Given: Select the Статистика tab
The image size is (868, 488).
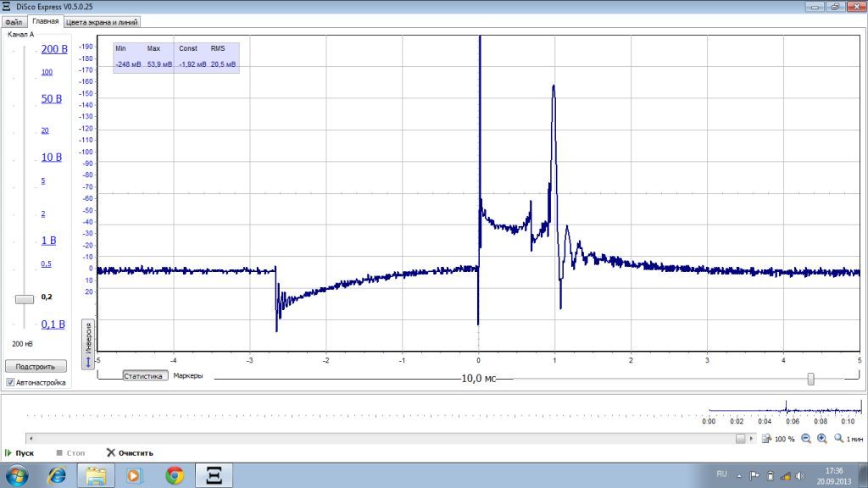Looking at the screenshot, I should pos(143,375).
